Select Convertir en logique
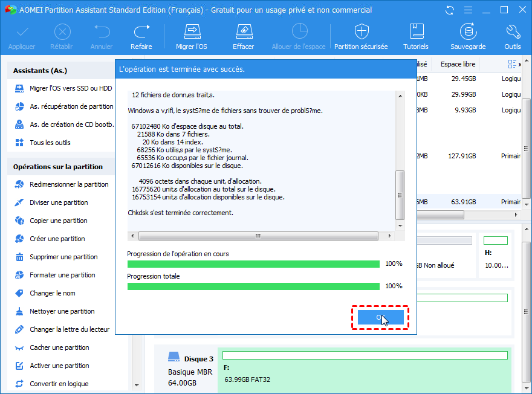The width and height of the screenshot is (532, 394). 51,384
